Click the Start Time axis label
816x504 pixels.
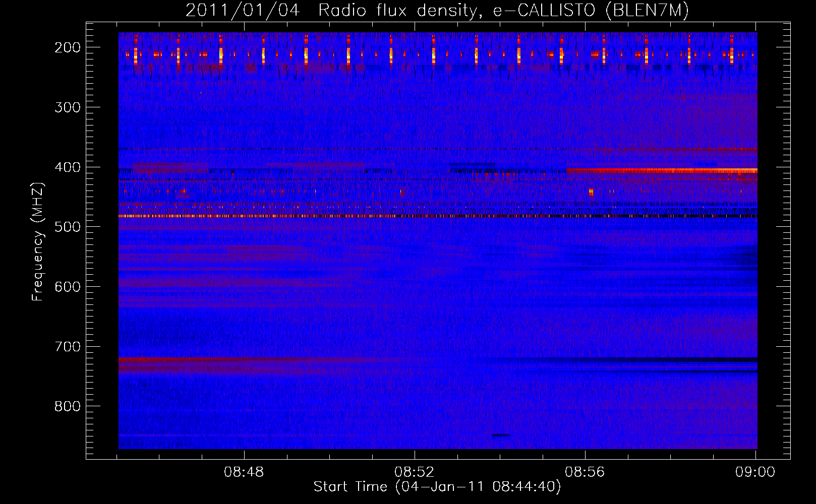point(437,487)
